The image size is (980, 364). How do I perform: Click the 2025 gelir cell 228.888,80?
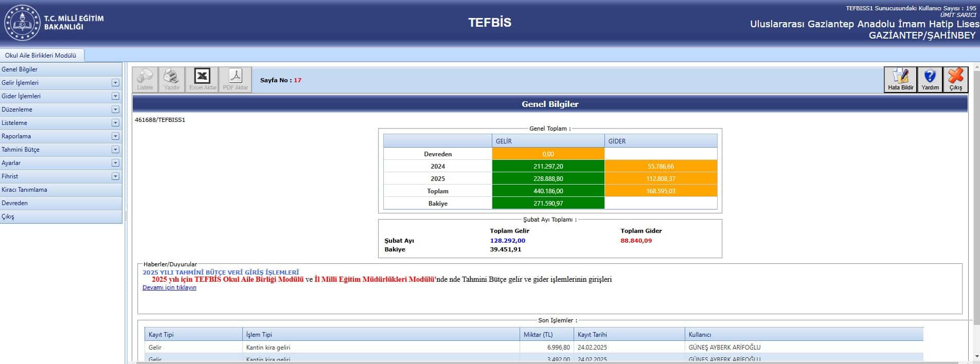548,178
